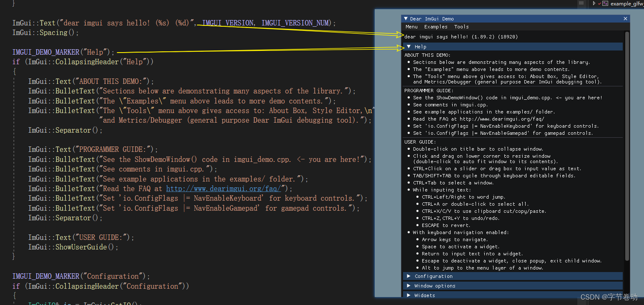The width and height of the screenshot is (644, 305).
Task: Click the Dear ImGui Demo title bar text
Action: tap(432, 19)
